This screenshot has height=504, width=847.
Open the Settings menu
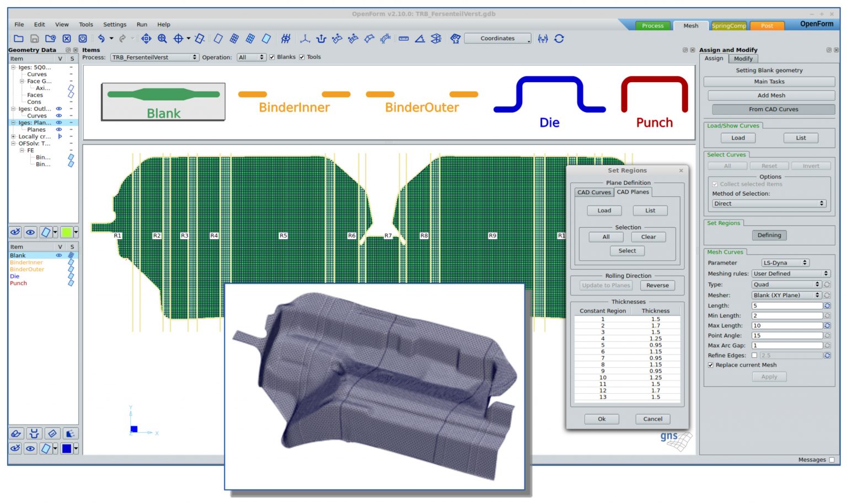[x=115, y=24]
